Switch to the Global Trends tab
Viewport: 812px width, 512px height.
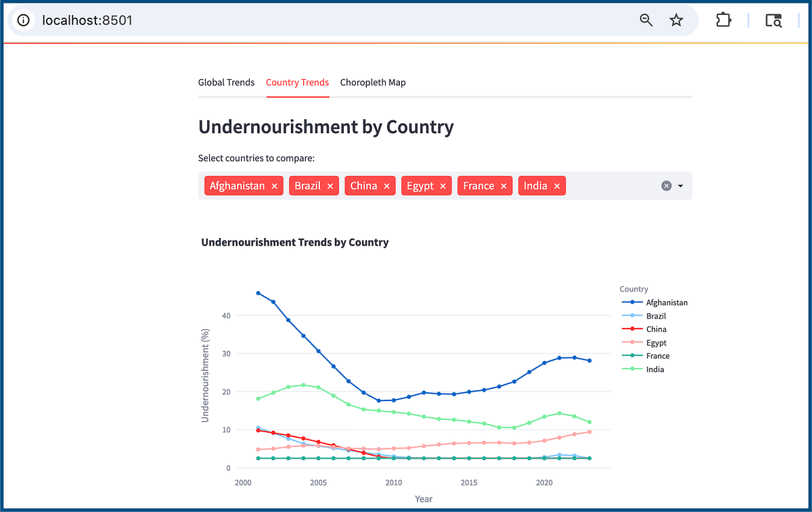pyautogui.click(x=226, y=83)
